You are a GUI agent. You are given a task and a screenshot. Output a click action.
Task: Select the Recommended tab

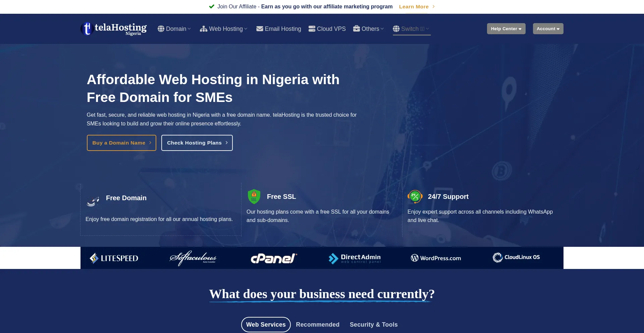318,325
